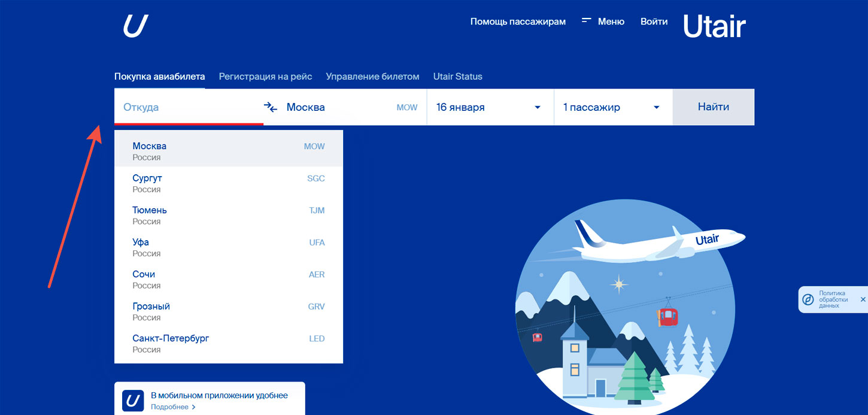Click the "Найти" search button
The width and height of the screenshot is (868, 415).
(x=714, y=107)
